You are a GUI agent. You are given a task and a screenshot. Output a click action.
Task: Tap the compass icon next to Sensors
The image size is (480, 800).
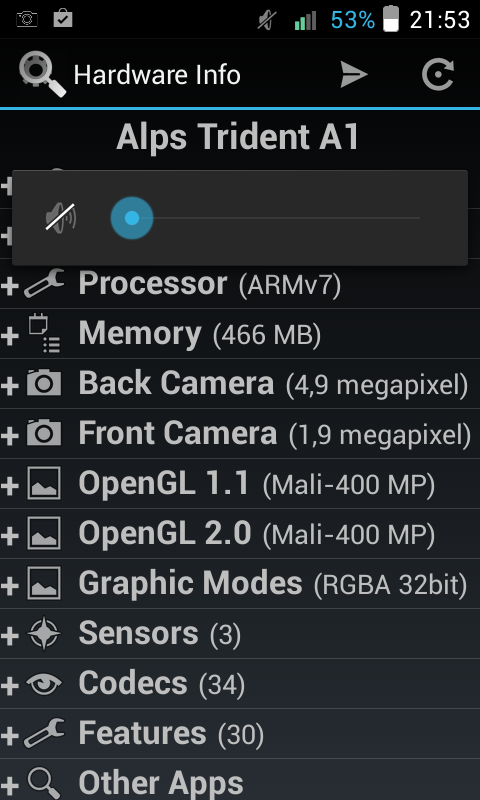click(x=44, y=634)
